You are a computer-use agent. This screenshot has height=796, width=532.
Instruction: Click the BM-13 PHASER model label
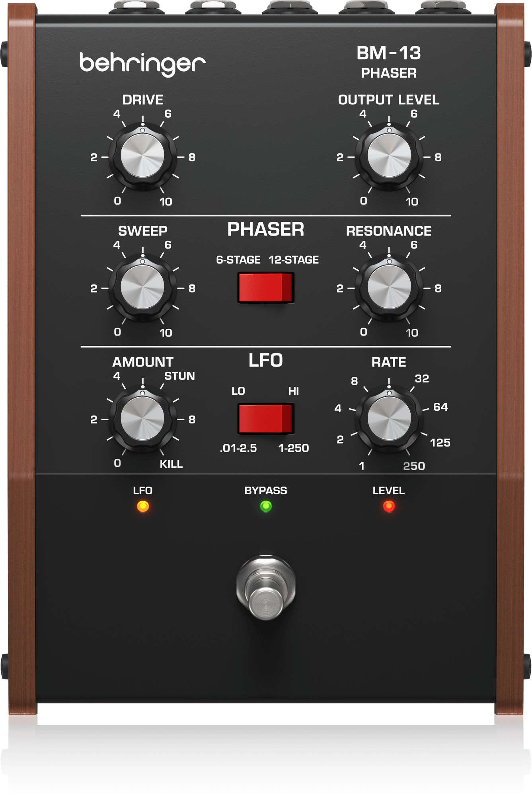(x=389, y=62)
